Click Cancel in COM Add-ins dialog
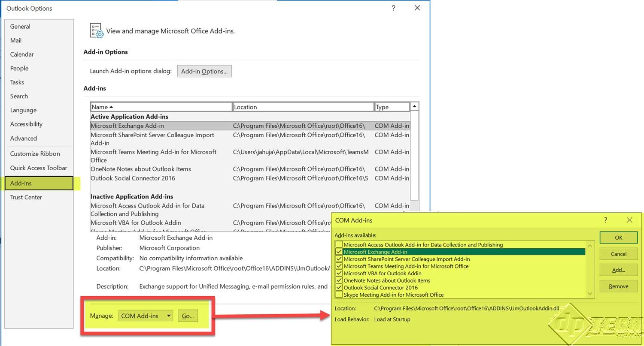Screen dimensions: 644x346 coord(619,254)
